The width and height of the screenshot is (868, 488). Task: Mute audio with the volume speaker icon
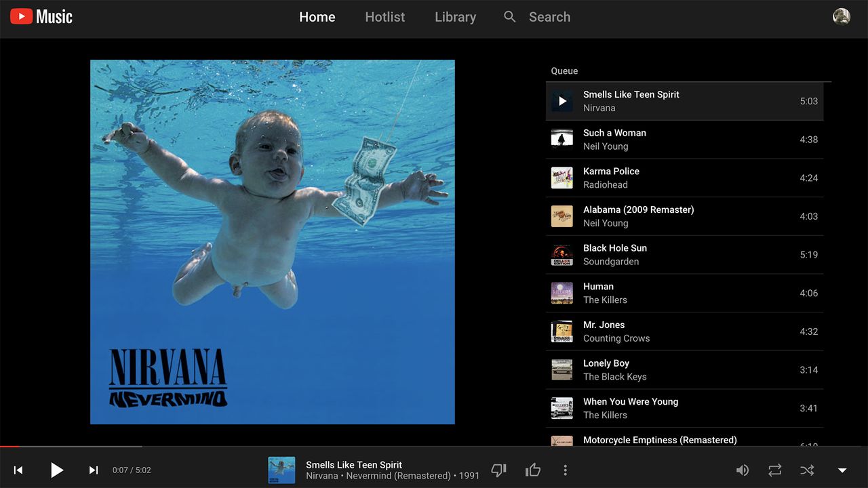(x=743, y=470)
